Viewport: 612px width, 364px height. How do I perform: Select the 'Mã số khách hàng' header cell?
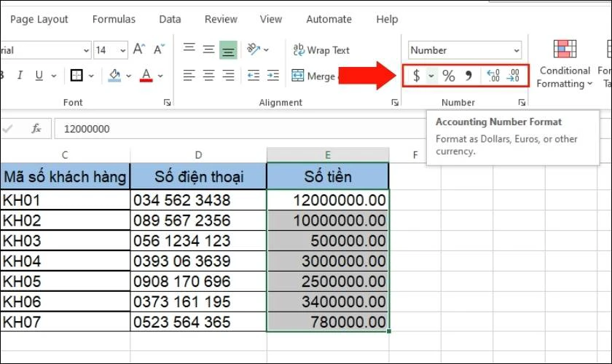tap(65, 177)
